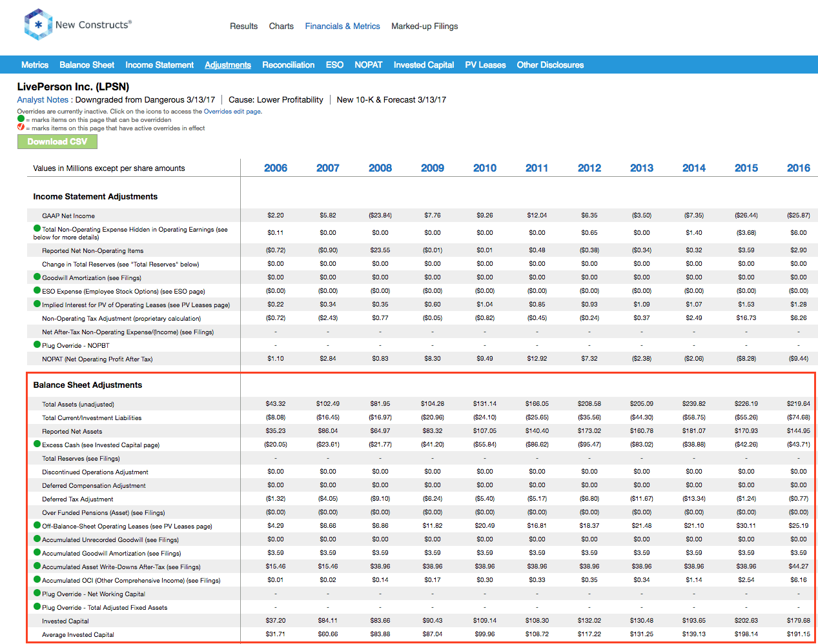Click Total Assets value $219.64 for 2016
Image resolution: width=818 pixels, height=644 pixels.
coord(799,403)
